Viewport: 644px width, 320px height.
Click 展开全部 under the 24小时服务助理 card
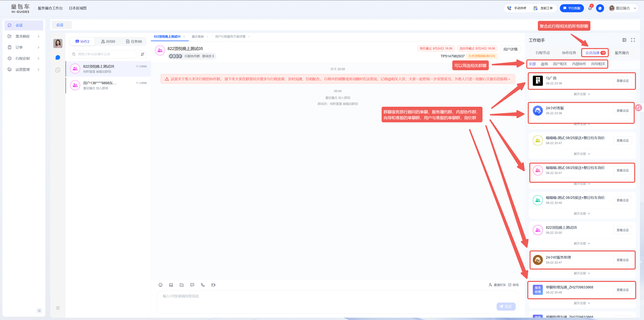pos(582,274)
